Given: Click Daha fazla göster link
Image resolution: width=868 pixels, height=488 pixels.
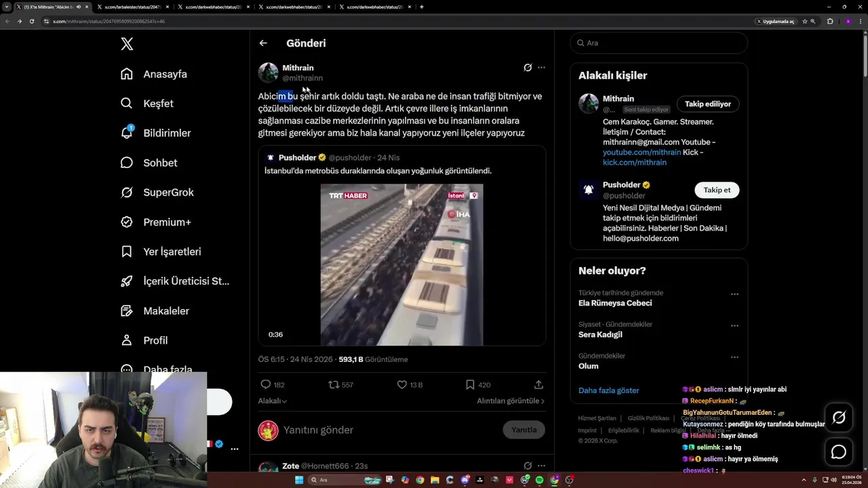Looking at the screenshot, I should 609,390.
